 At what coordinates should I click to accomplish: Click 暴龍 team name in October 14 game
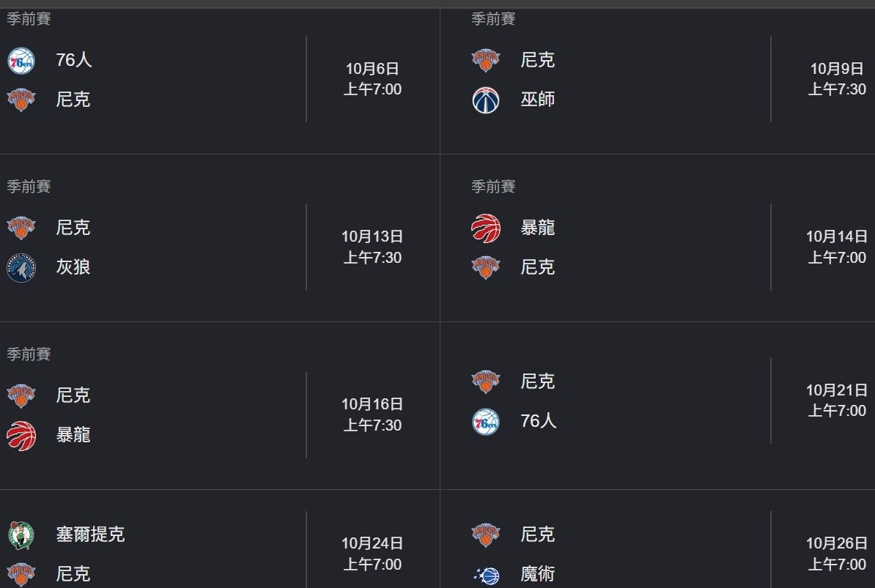point(537,228)
